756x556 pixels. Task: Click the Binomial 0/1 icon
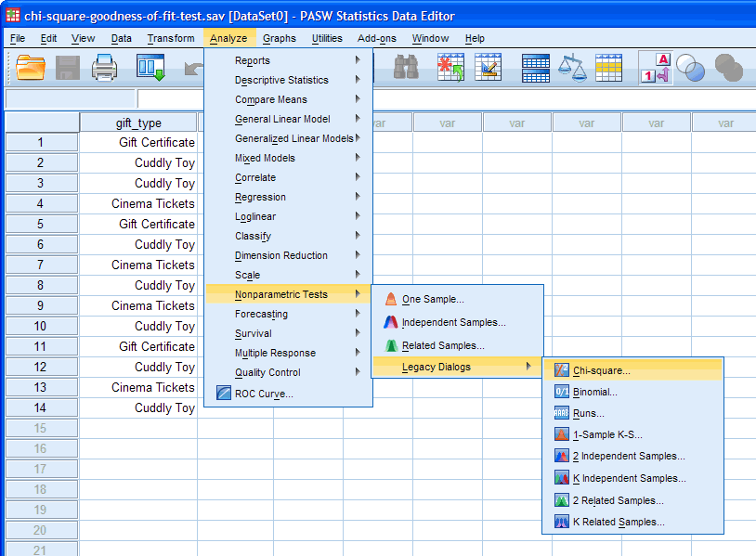(561, 392)
